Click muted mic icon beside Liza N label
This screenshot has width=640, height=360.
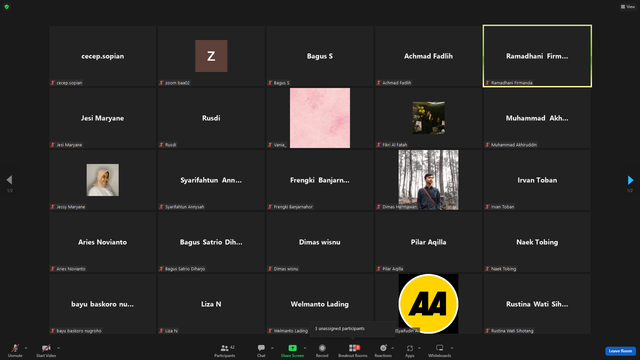pyautogui.click(x=161, y=331)
